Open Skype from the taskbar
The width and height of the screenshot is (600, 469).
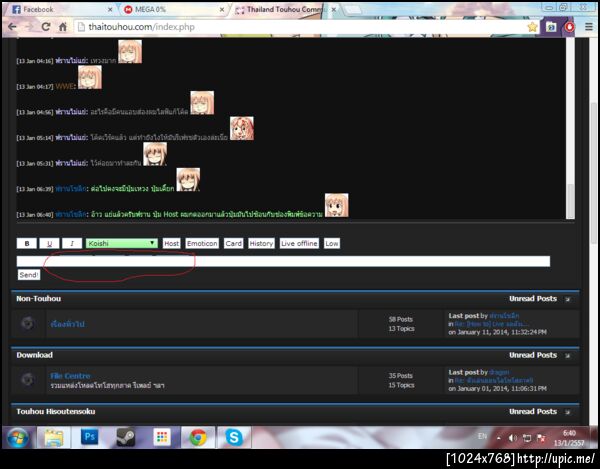tap(234, 437)
